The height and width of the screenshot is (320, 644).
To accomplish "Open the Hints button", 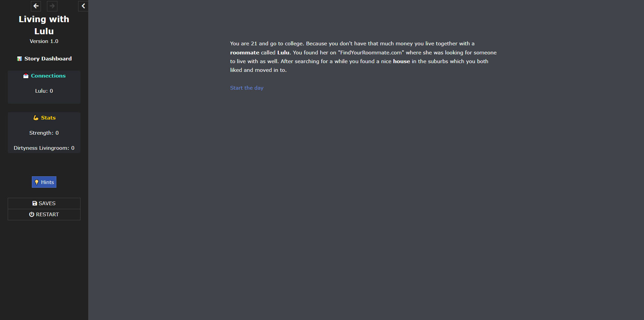I will (x=44, y=182).
